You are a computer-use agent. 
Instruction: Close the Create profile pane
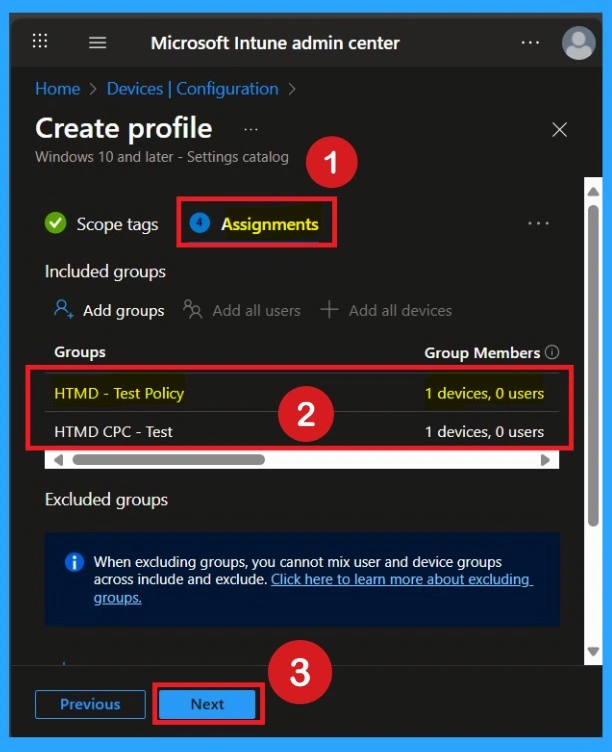pyautogui.click(x=559, y=129)
